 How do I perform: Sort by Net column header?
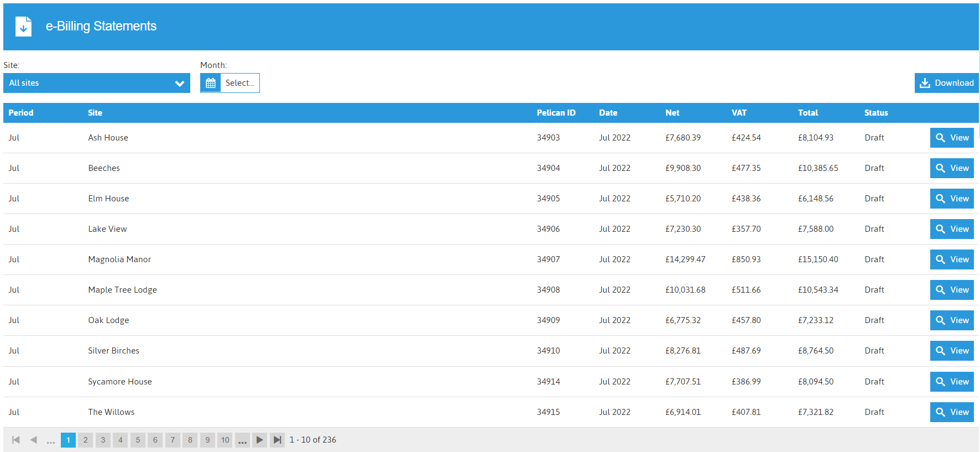point(673,113)
